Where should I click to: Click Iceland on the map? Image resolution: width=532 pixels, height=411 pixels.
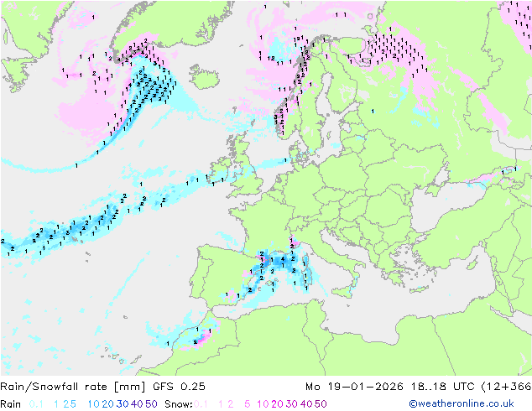[205, 76]
